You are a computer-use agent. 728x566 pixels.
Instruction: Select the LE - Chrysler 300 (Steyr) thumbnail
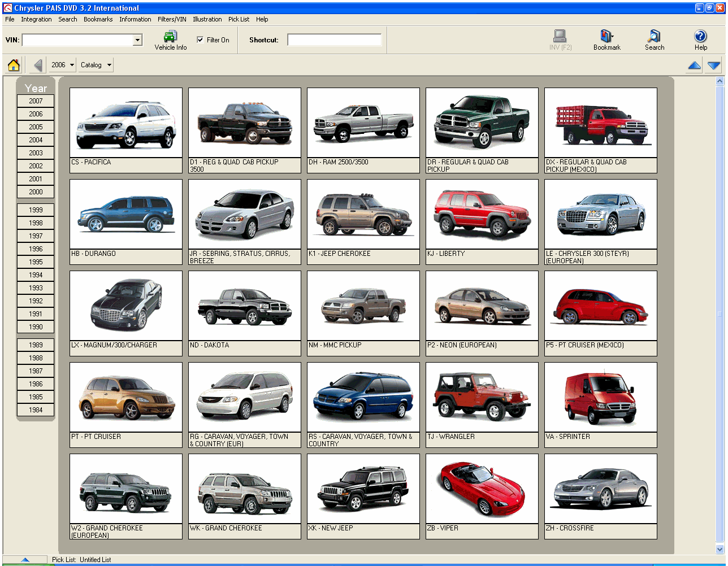601,214
